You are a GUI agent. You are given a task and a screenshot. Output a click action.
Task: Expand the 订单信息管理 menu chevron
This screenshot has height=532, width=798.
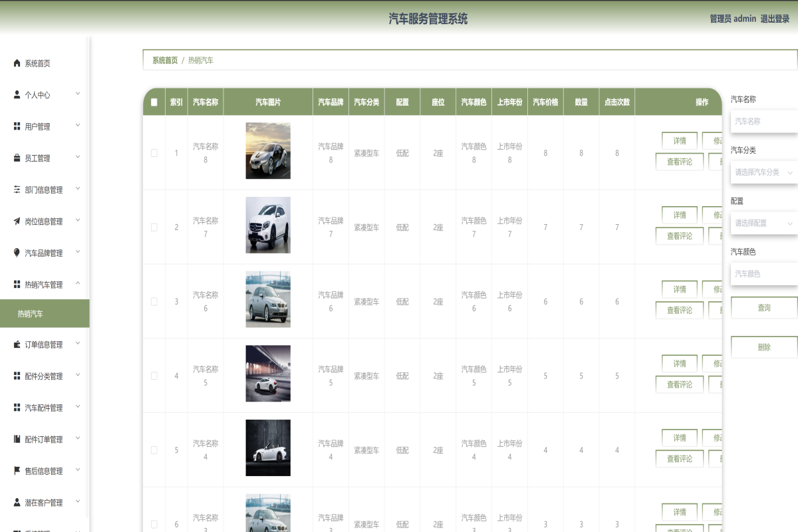pyautogui.click(x=78, y=344)
